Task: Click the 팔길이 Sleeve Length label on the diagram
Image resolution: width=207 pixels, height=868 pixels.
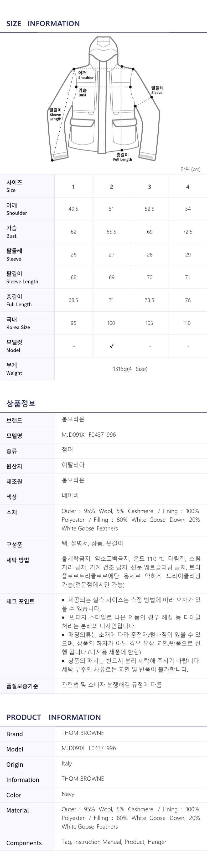Action: click(x=55, y=114)
